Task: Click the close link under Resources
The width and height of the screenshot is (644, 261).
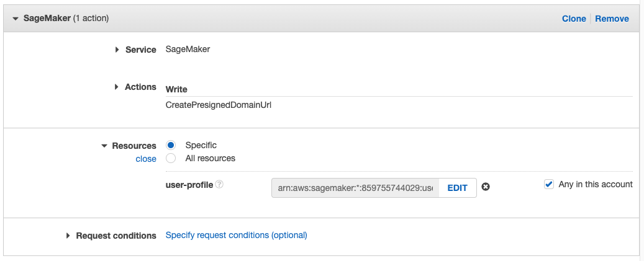Action: coord(146,159)
